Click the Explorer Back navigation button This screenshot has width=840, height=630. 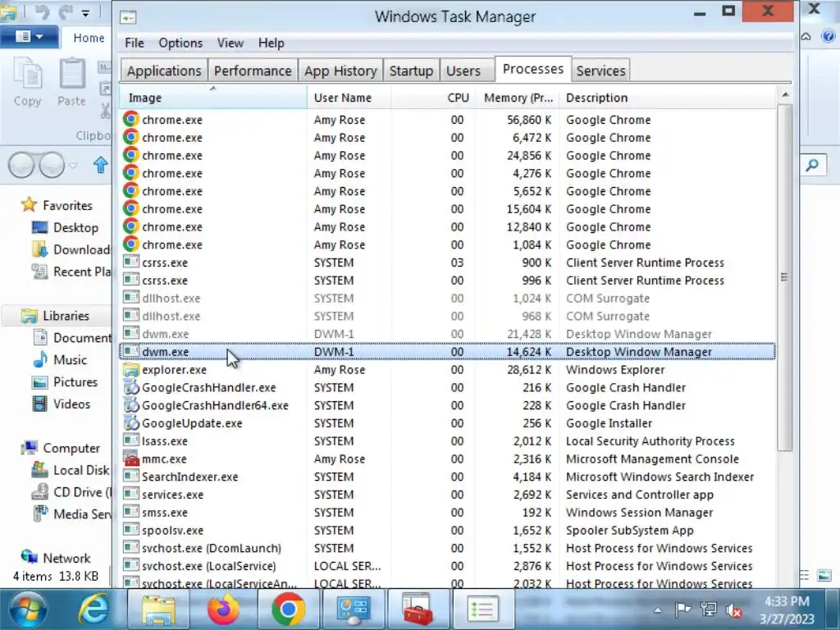click(x=21, y=164)
